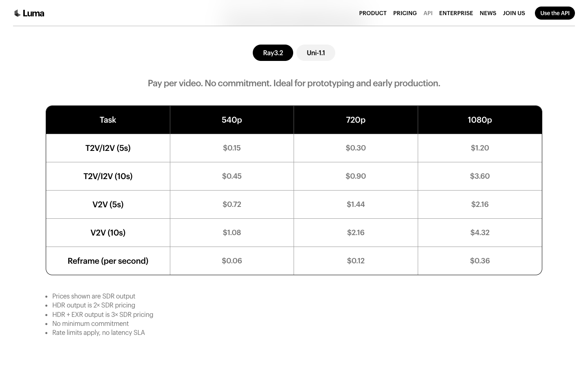Click the Use the API button
This screenshot has height=368, width=588.
(x=555, y=13)
